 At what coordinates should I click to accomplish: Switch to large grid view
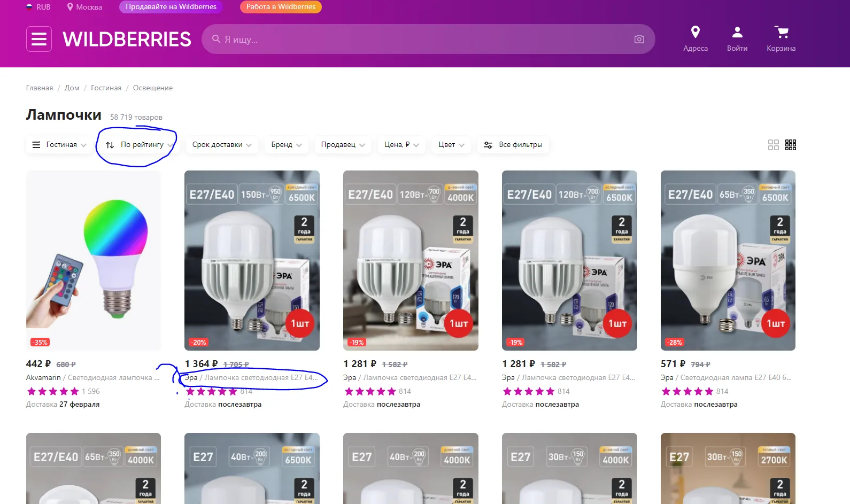tap(773, 145)
